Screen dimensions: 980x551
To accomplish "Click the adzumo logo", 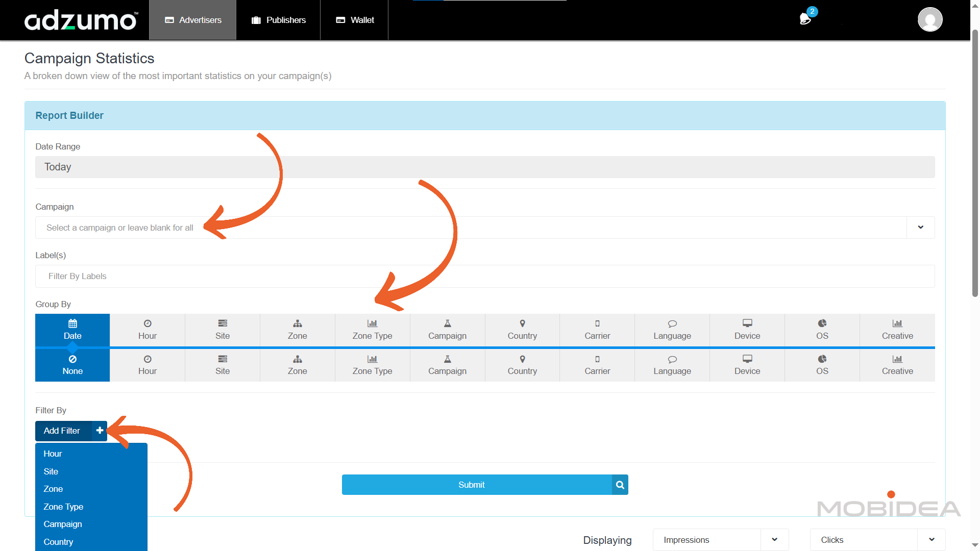I will click(x=81, y=20).
